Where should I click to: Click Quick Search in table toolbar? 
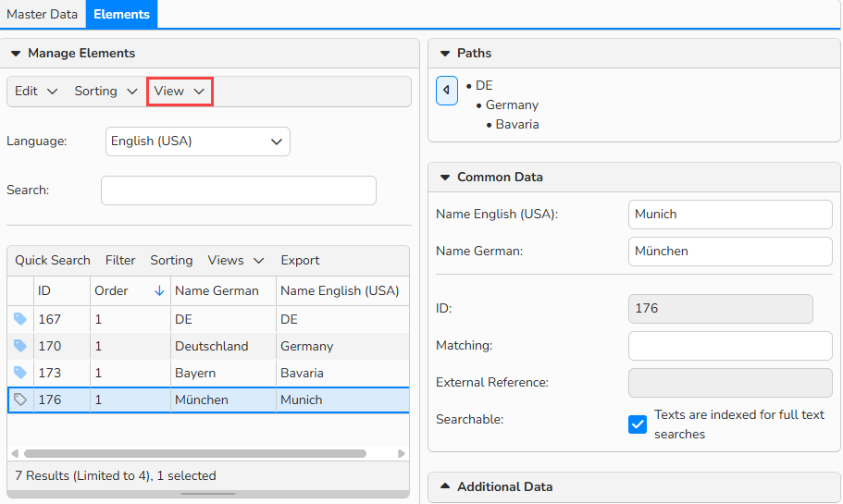53,261
